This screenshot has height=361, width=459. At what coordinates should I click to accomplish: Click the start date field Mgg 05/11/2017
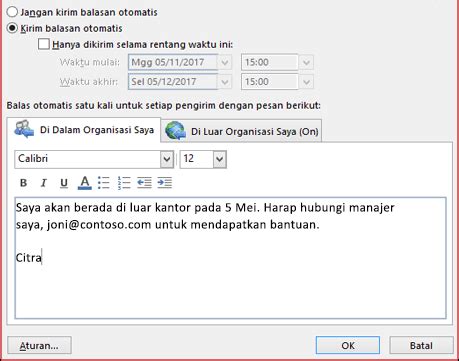click(x=173, y=62)
